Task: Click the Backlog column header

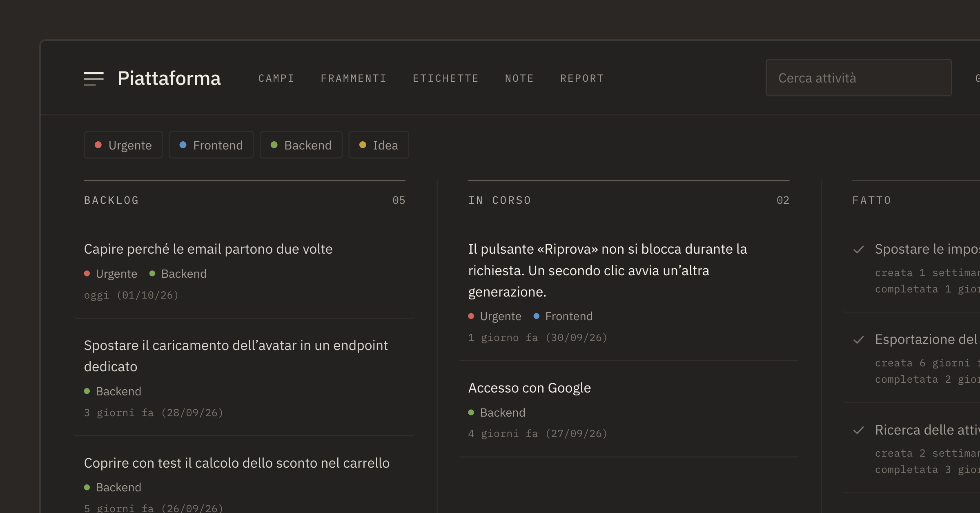Action: (111, 200)
